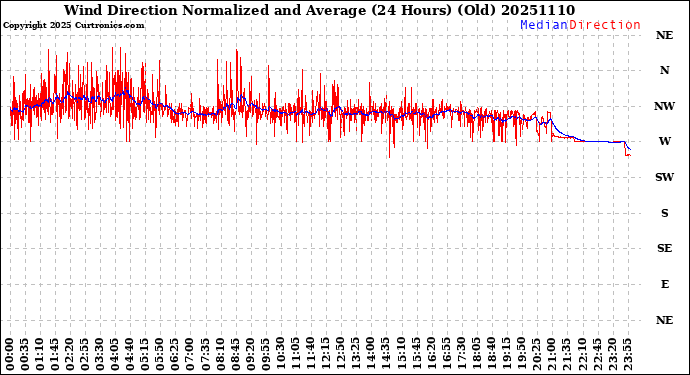Click the 16:20 time axis label
This screenshot has width=690, height=375.
click(431, 354)
